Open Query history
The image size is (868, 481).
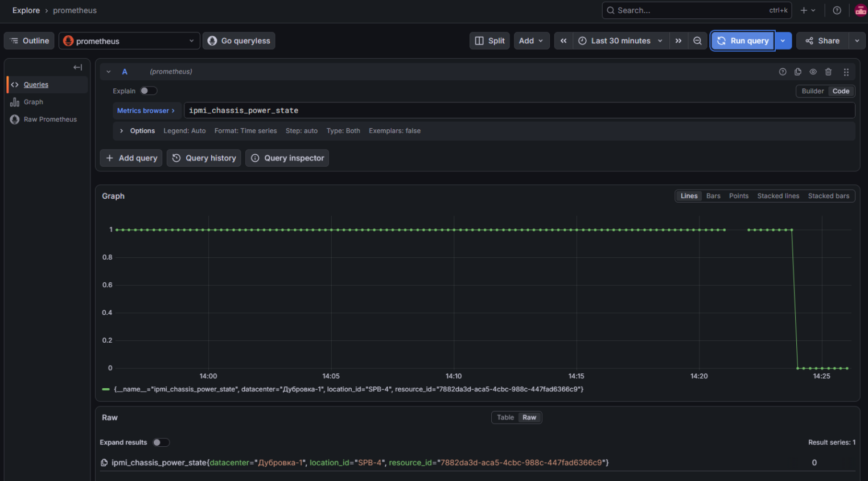[204, 158]
